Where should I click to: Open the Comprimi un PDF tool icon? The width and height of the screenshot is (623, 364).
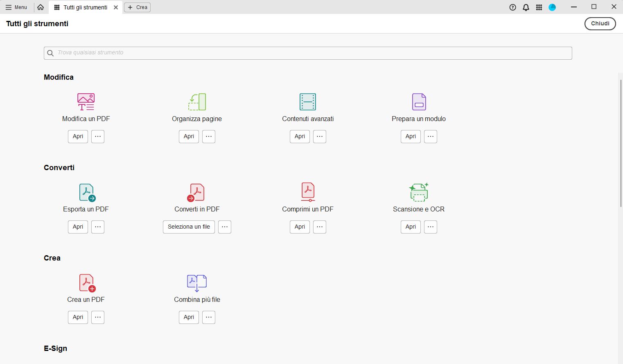pos(307,192)
